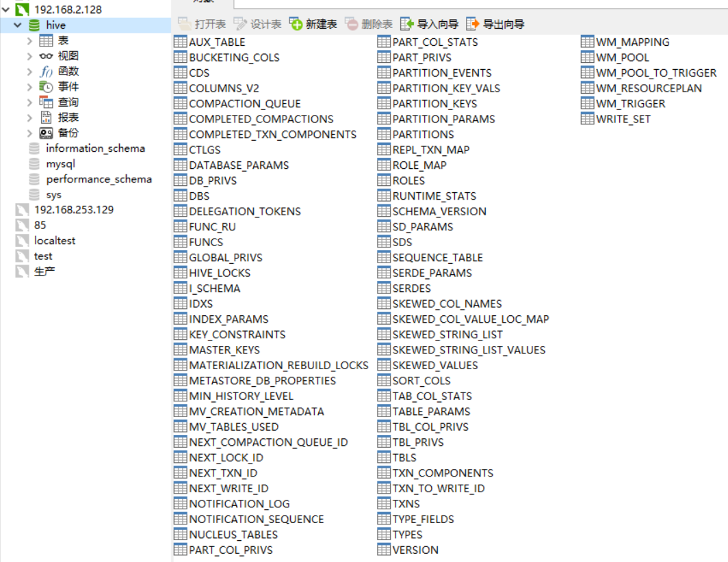Click the 事件 (Events) clock icon
The width and height of the screenshot is (728, 562).
pos(46,87)
